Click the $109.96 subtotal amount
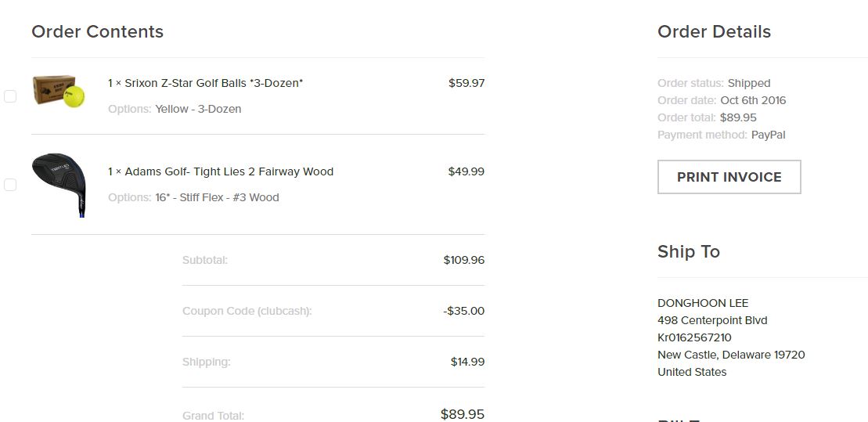The height and width of the screenshot is (422, 868). pos(463,260)
